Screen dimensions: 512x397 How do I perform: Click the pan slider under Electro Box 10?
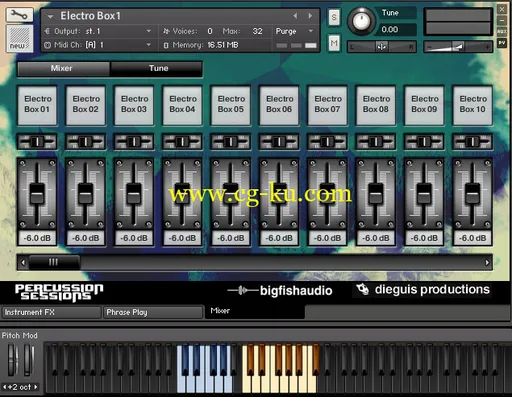(x=472, y=142)
